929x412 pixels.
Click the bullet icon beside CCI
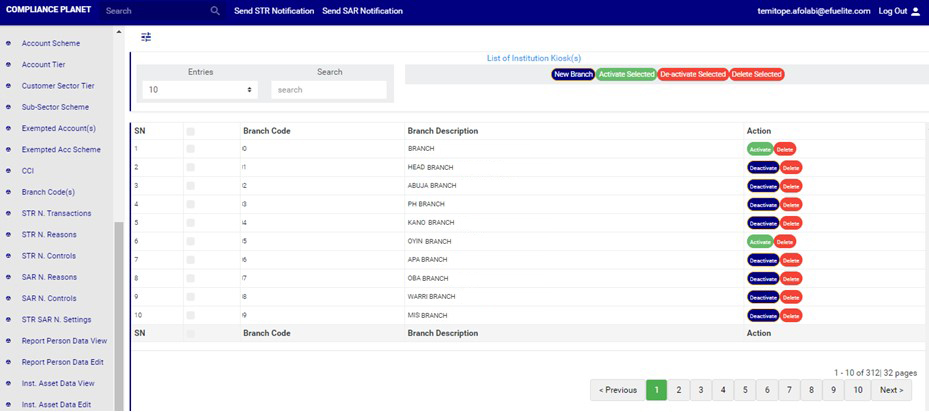tap(9, 171)
